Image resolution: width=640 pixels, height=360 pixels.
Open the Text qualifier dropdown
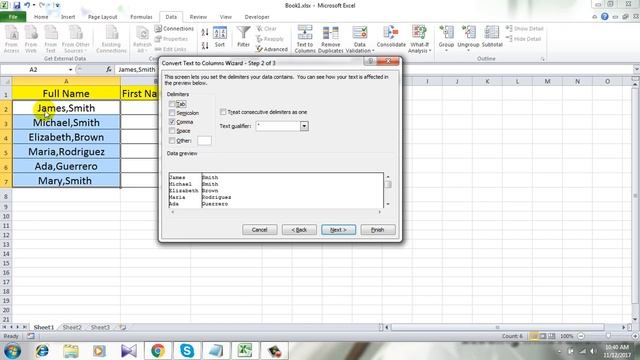tap(304, 126)
